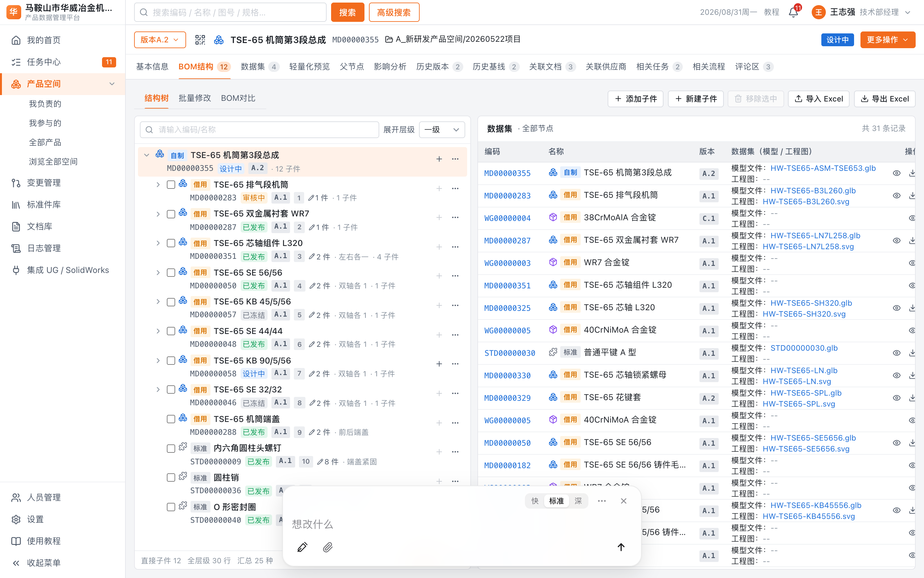Focus the 请输入编码/名称 filter field
This screenshot has height=578, width=924.
pyautogui.click(x=259, y=130)
